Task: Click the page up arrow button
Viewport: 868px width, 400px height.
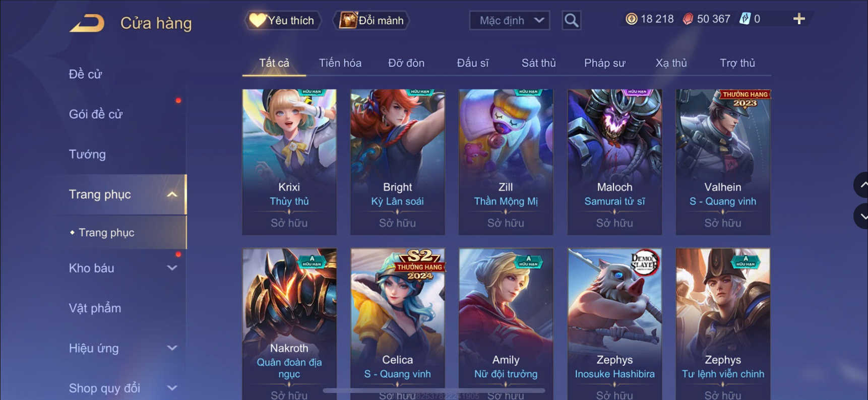Action: coord(861,185)
